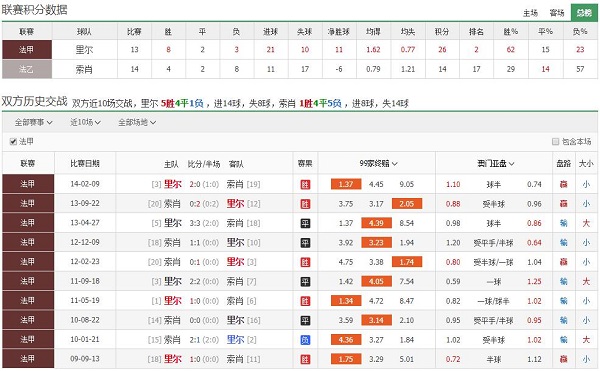This screenshot has width=600, height=371.
Task: Click the red 胜 result icon for 14-02-09 match
Action: (x=305, y=185)
